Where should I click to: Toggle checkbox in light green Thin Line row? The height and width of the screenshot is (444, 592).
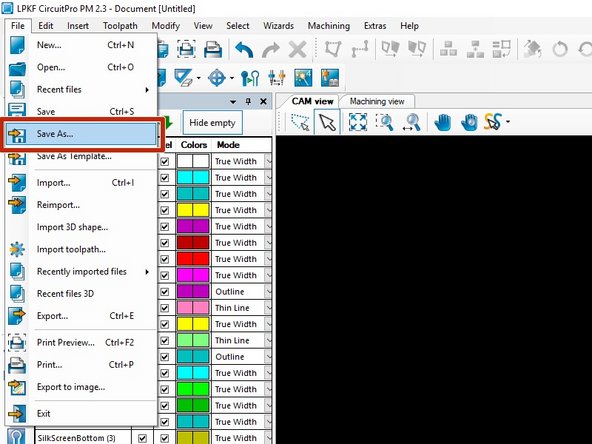point(165,341)
